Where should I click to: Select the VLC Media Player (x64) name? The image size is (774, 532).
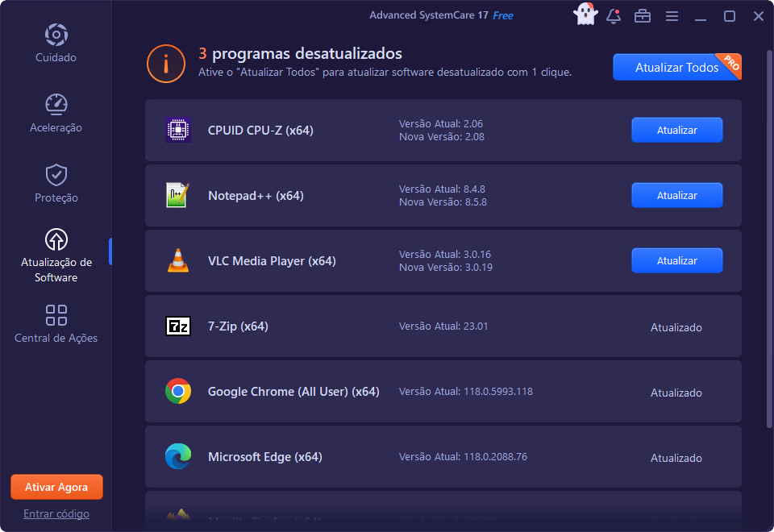point(272,260)
